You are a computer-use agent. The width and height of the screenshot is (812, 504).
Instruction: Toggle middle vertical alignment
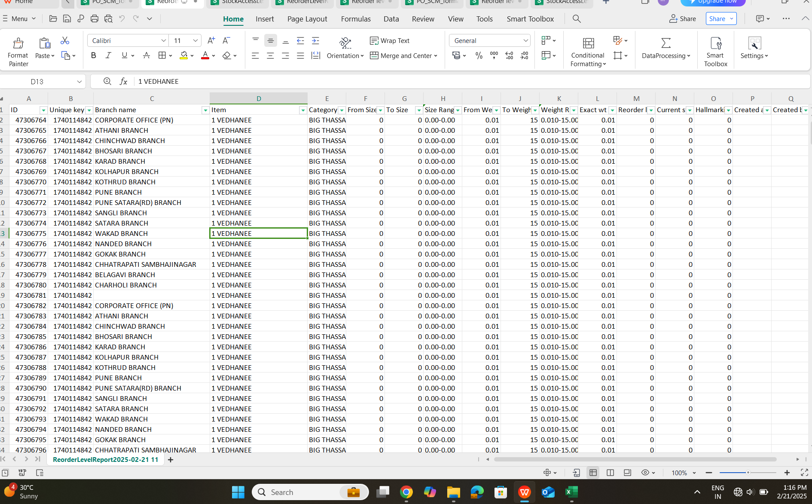(x=271, y=41)
